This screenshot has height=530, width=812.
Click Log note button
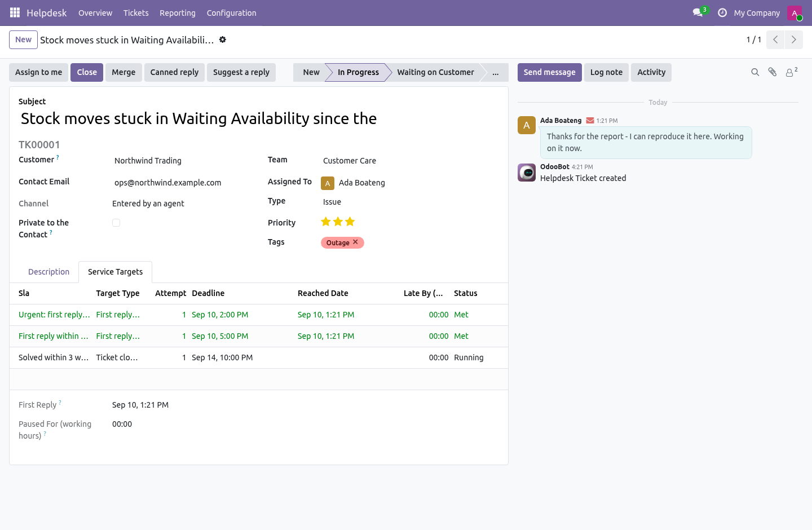[x=606, y=72]
